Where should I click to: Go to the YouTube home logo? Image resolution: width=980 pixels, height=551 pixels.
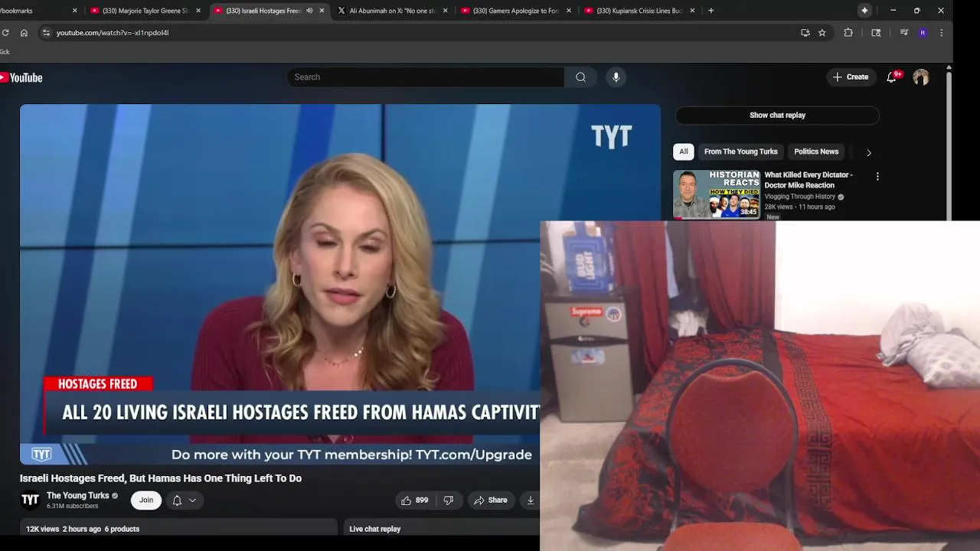(x=21, y=77)
